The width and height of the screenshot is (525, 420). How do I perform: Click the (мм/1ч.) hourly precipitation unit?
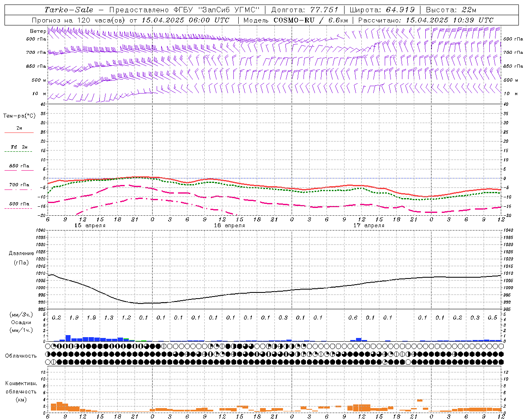tap(21, 330)
